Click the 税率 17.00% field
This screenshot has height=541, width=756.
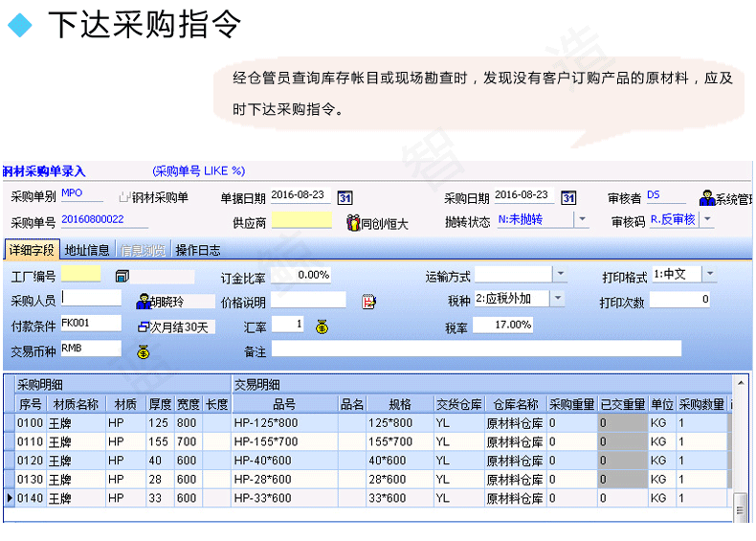tap(502, 325)
